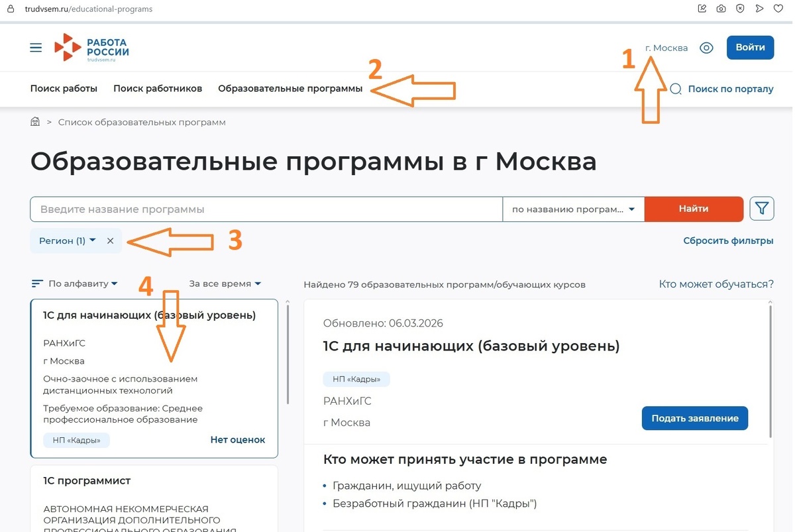Screen dimensions: 795x532
Task: Click the Войти button
Action: 750,48
